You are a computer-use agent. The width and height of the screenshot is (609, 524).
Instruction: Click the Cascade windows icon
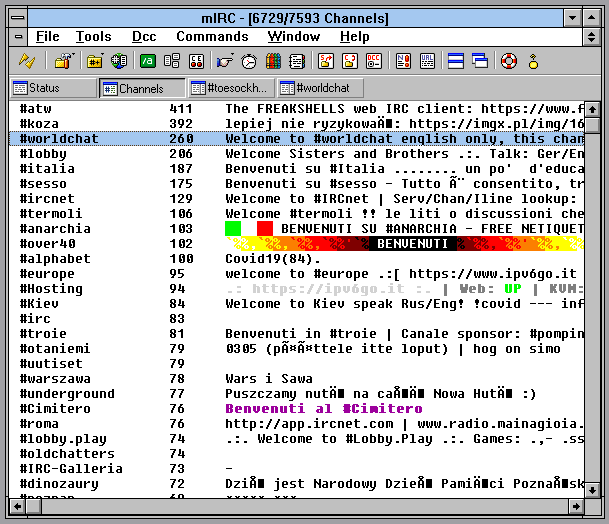coord(480,61)
